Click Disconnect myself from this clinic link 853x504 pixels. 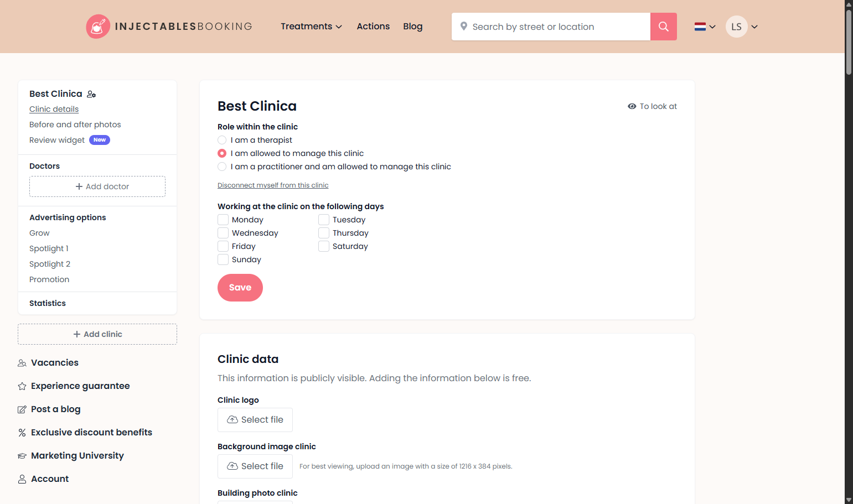pyautogui.click(x=273, y=185)
